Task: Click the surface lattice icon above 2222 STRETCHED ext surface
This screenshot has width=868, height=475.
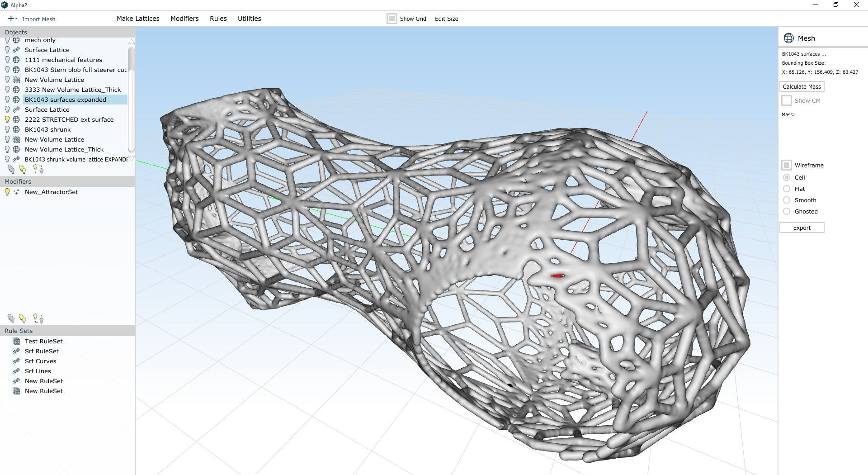Action: coord(16,109)
